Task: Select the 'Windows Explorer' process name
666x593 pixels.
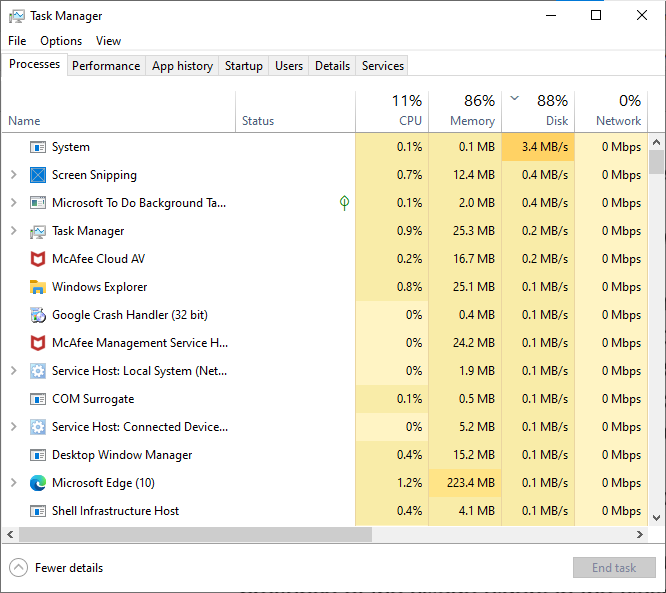Action: (x=99, y=287)
